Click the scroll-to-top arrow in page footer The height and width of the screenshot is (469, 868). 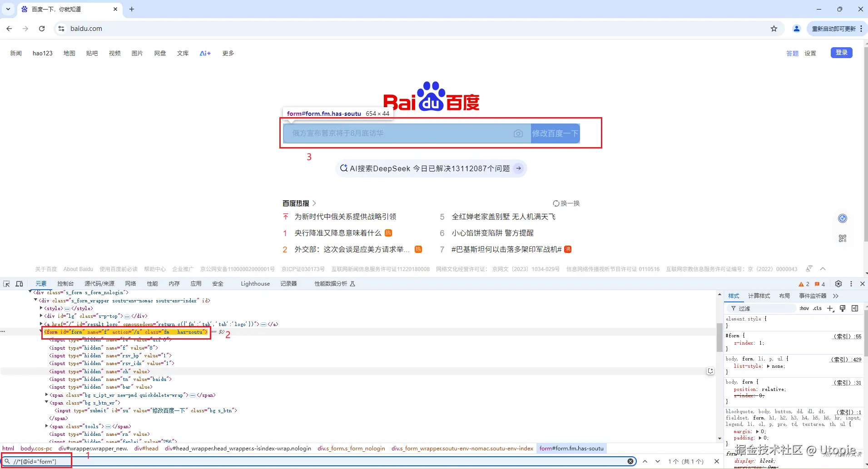coord(823,269)
